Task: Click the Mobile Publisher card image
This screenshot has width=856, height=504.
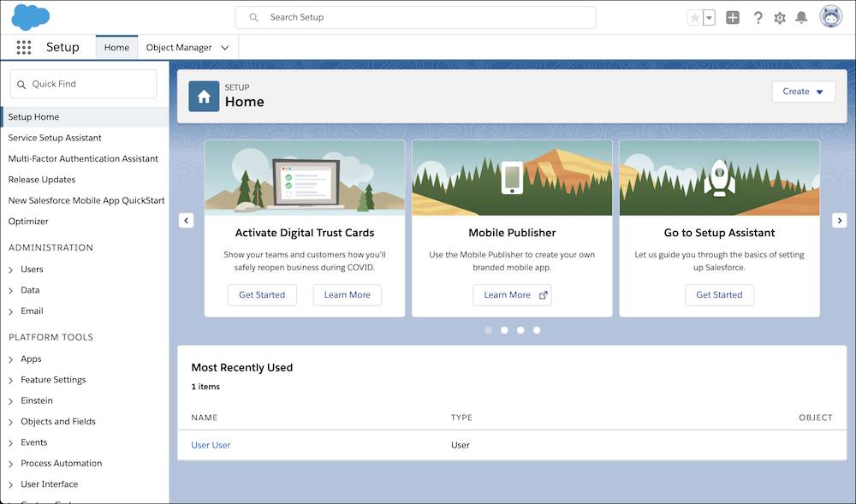Action: [x=512, y=178]
